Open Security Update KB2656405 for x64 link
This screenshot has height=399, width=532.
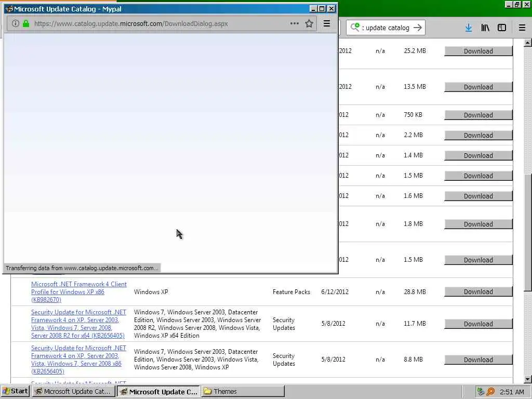point(78,324)
